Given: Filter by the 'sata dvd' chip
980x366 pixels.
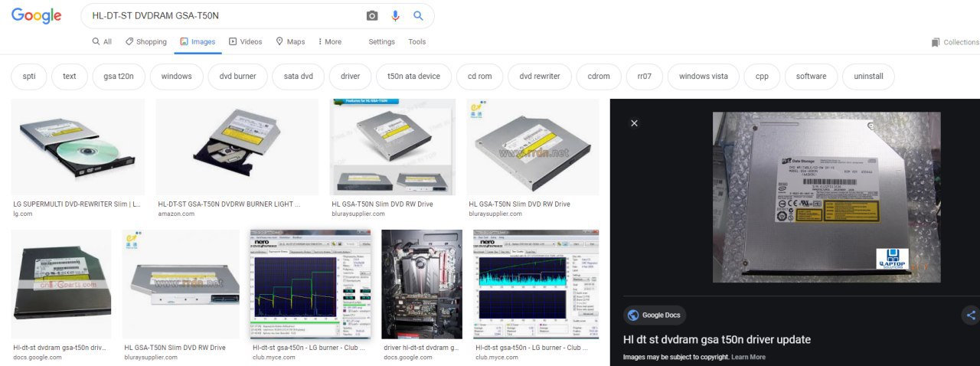Looking at the screenshot, I should 299,77.
